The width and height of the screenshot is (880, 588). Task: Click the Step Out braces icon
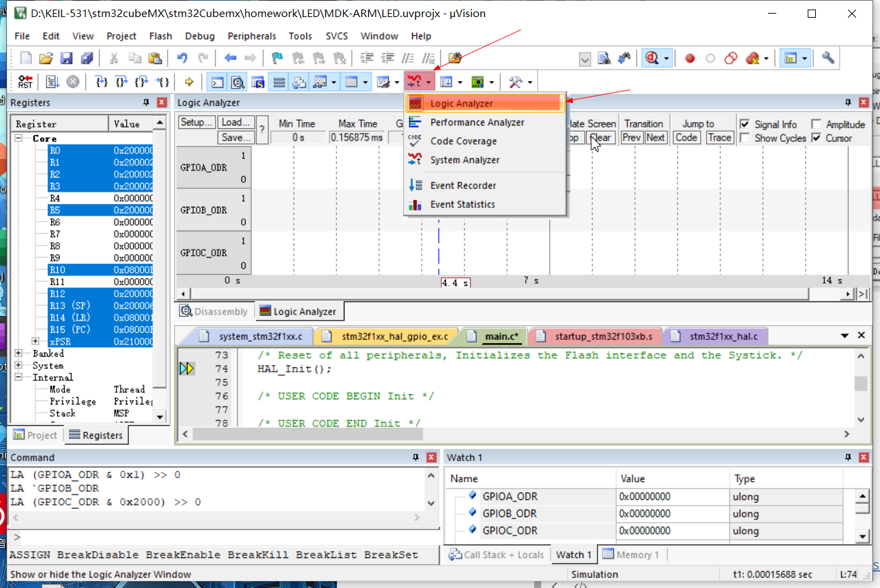pyautogui.click(x=141, y=82)
